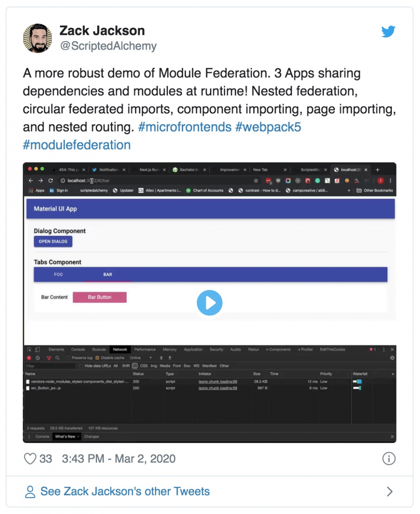Clear the network requests list
Image resolution: width=420 pixels, height=514 pixels.
(x=39, y=358)
